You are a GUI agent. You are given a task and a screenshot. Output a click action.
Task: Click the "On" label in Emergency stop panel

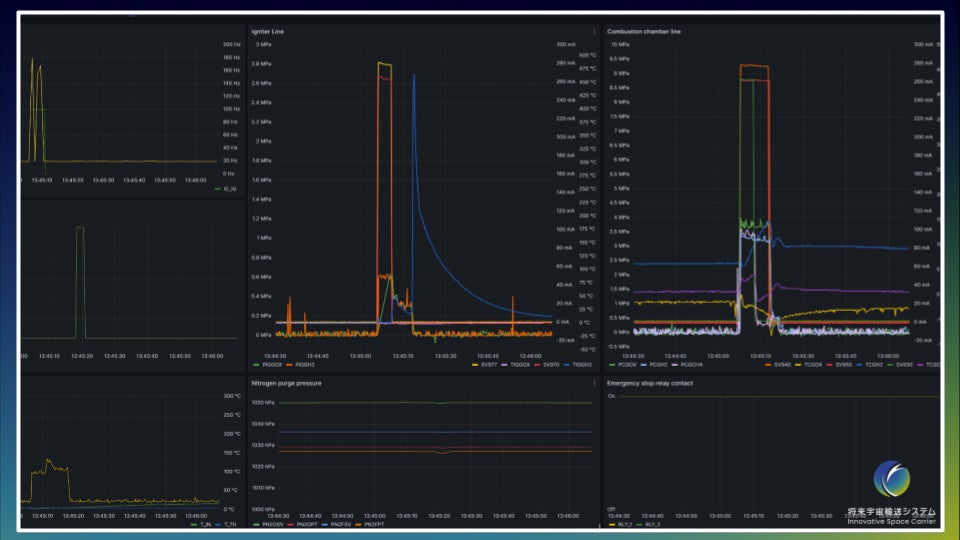(x=611, y=396)
